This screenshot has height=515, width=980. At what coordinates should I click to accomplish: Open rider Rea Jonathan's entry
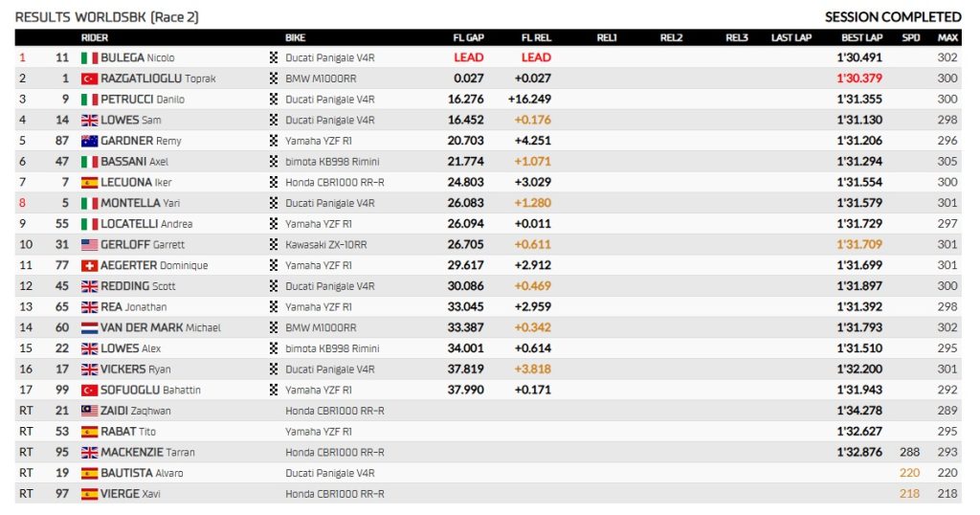[x=133, y=307]
